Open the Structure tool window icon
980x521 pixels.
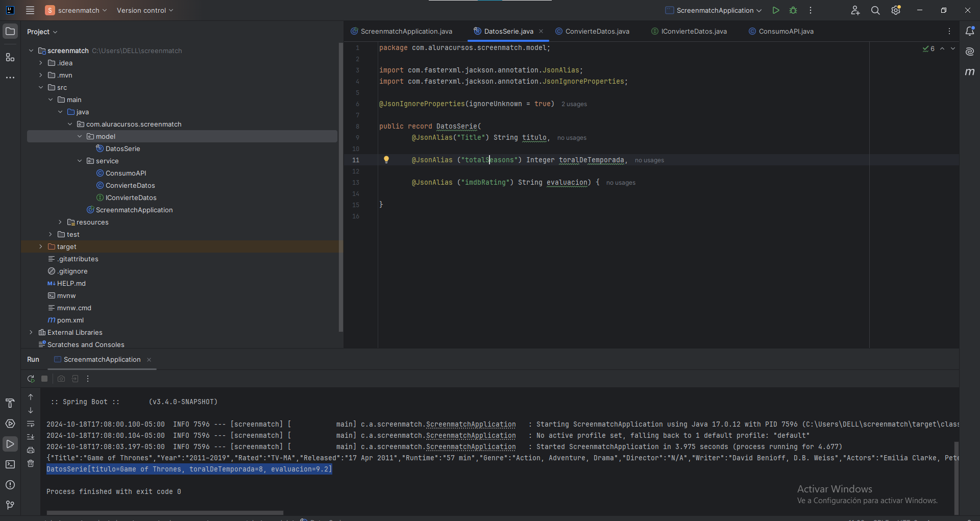click(x=10, y=57)
